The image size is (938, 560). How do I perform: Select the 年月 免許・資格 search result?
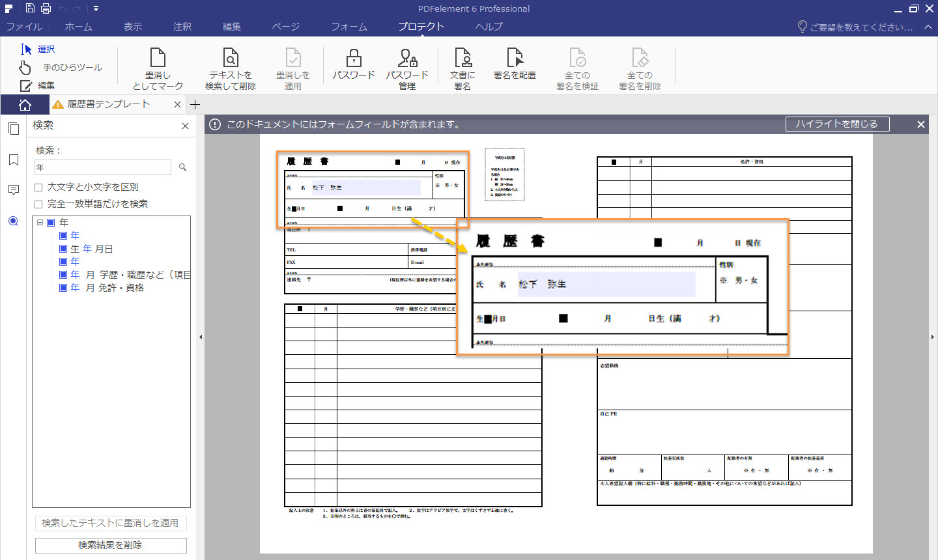107,288
